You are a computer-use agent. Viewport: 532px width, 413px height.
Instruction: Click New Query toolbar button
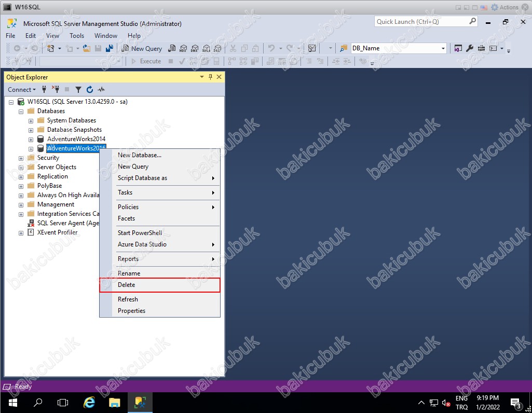(142, 48)
